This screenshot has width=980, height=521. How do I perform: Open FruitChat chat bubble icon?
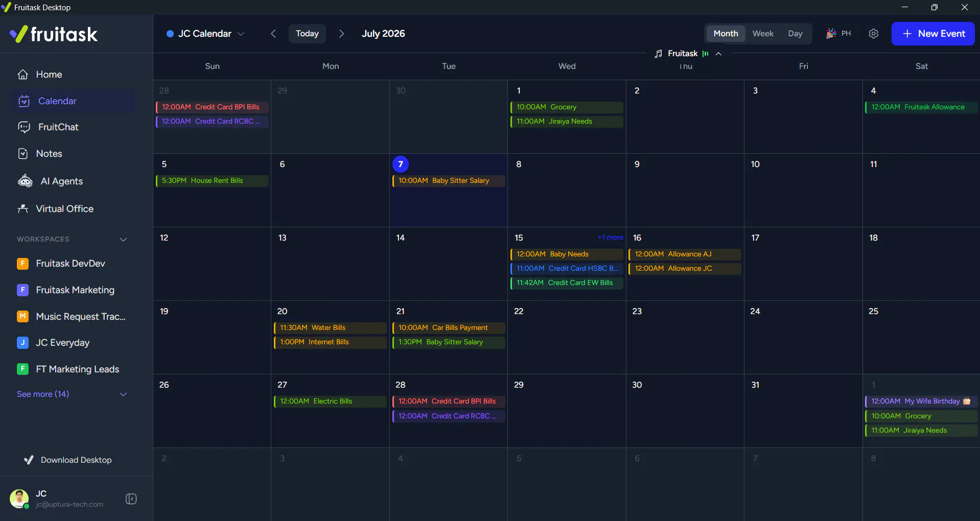click(24, 127)
